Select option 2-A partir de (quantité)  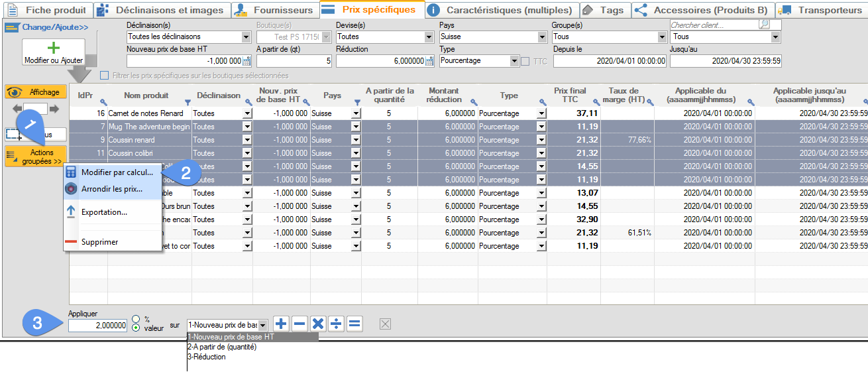click(x=222, y=347)
